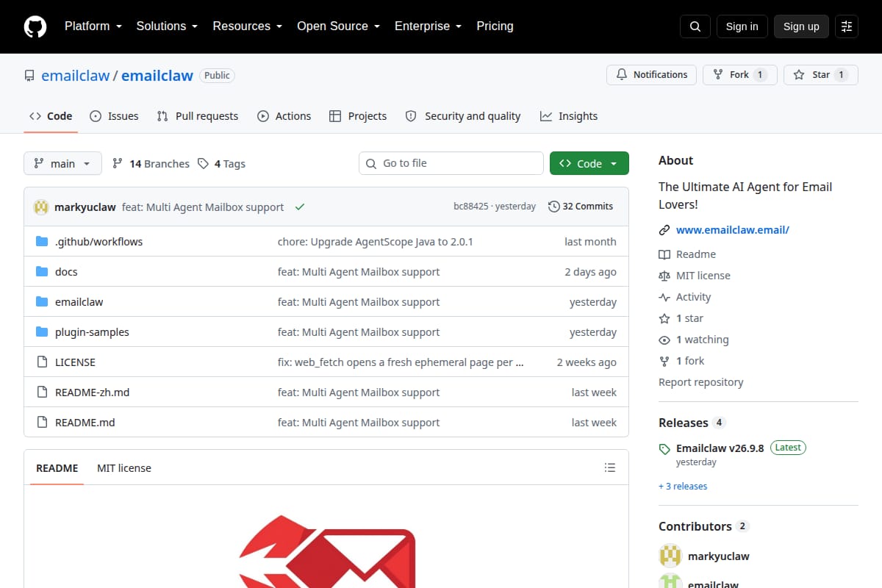882x588 pixels.
Task: Open the Open Source dropdown
Action: coord(338,26)
